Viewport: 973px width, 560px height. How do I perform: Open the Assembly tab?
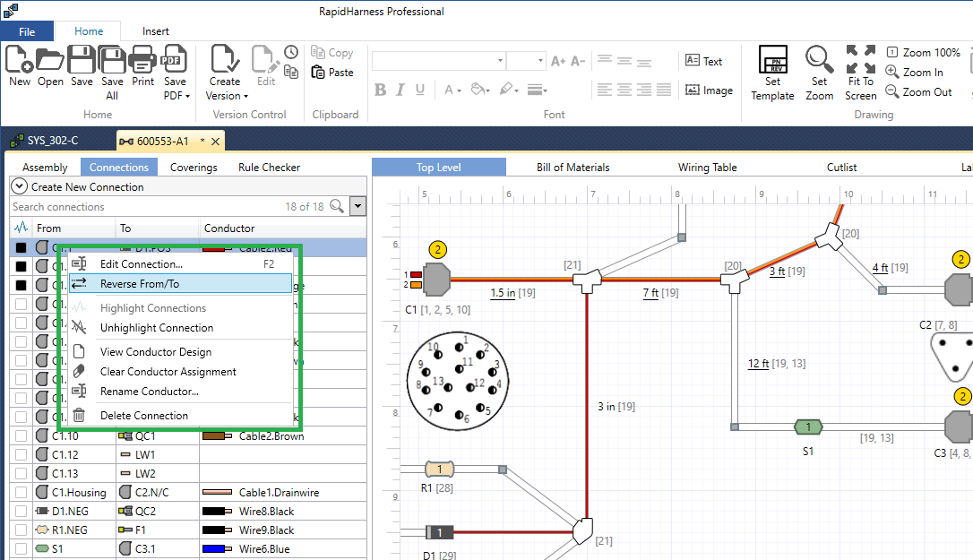click(x=45, y=167)
